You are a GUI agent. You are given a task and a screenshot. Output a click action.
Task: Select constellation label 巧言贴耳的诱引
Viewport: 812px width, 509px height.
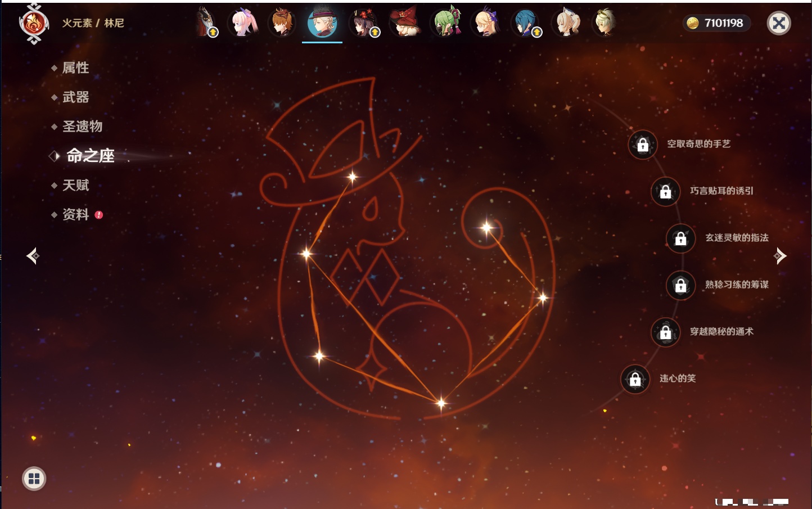(x=721, y=191)
